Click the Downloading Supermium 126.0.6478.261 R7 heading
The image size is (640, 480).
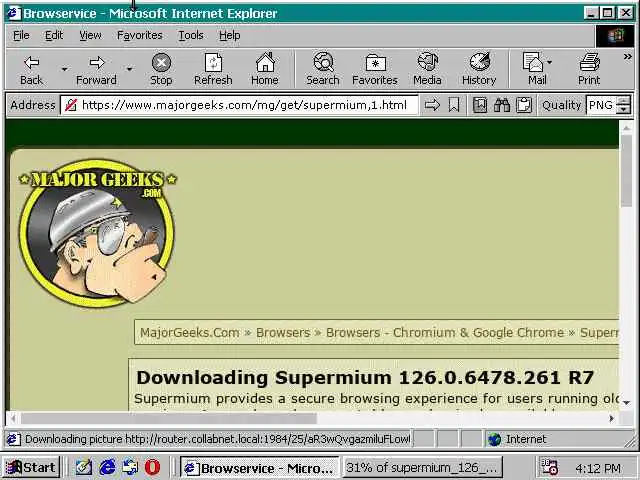(365, 378)
